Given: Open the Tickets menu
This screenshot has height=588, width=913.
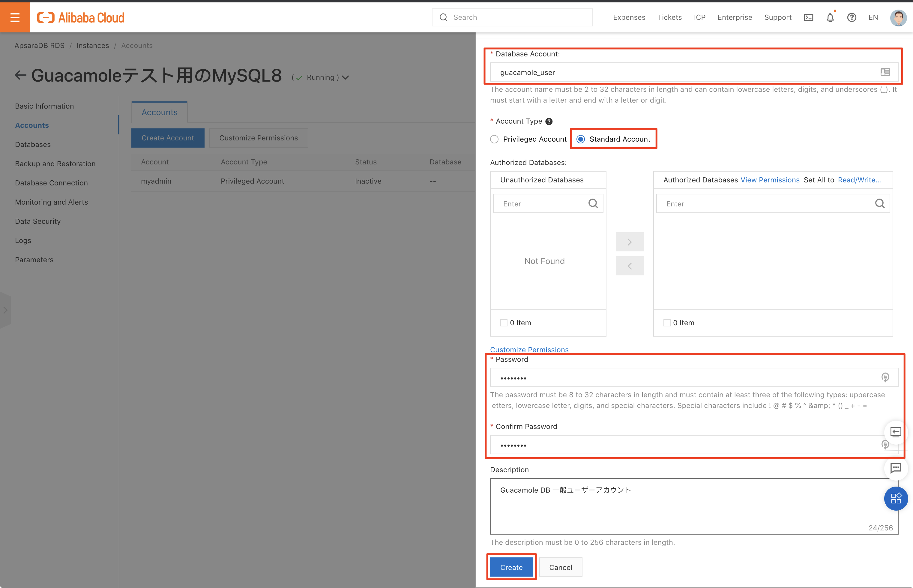Looking at the screenshot, I should point(669,18).
